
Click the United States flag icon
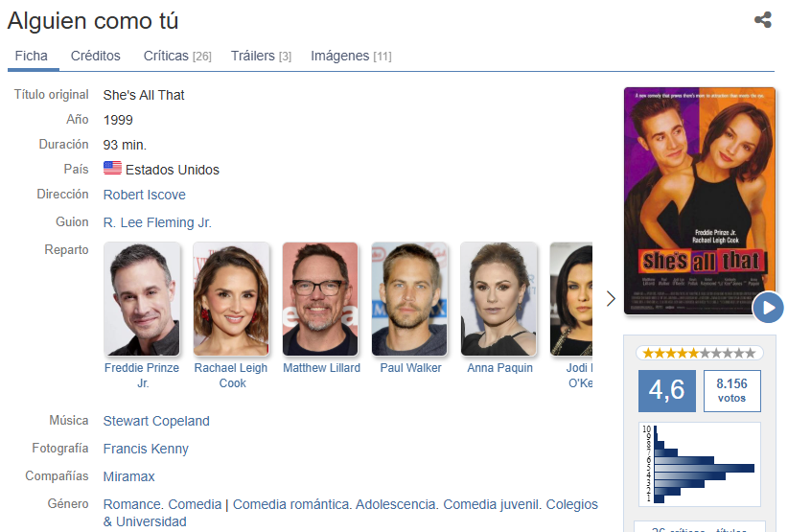pyautogui.click(x=112, y=169)
